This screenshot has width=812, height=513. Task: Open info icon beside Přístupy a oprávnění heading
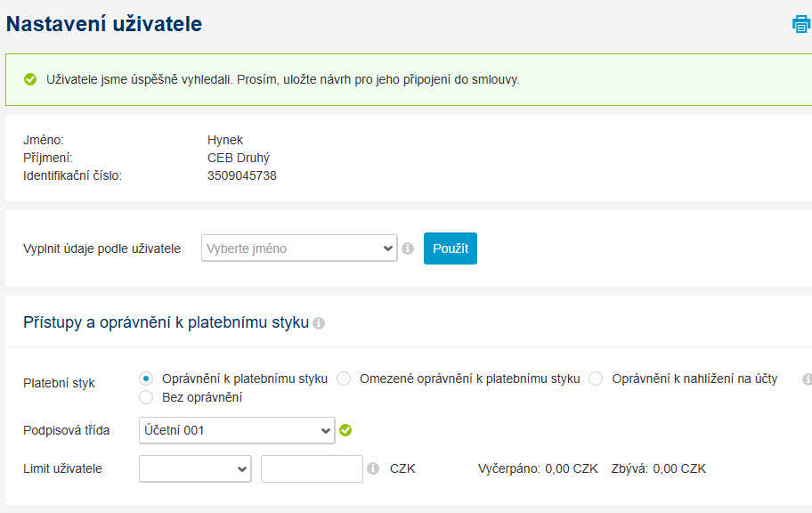click(x=319, y=323)
